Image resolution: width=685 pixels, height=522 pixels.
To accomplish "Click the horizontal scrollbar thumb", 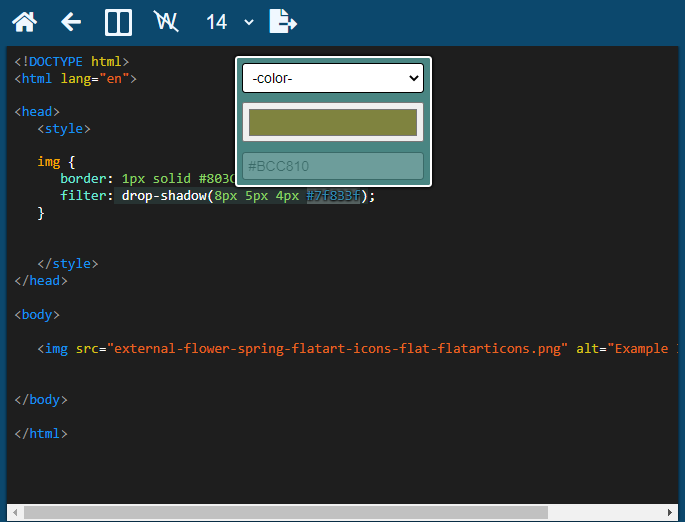I will [286, 512].
